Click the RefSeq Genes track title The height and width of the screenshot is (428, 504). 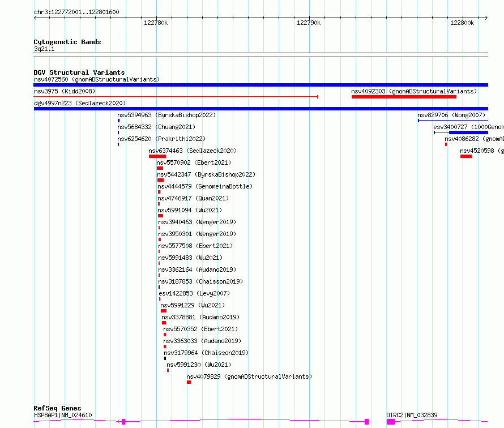(57, 408)
